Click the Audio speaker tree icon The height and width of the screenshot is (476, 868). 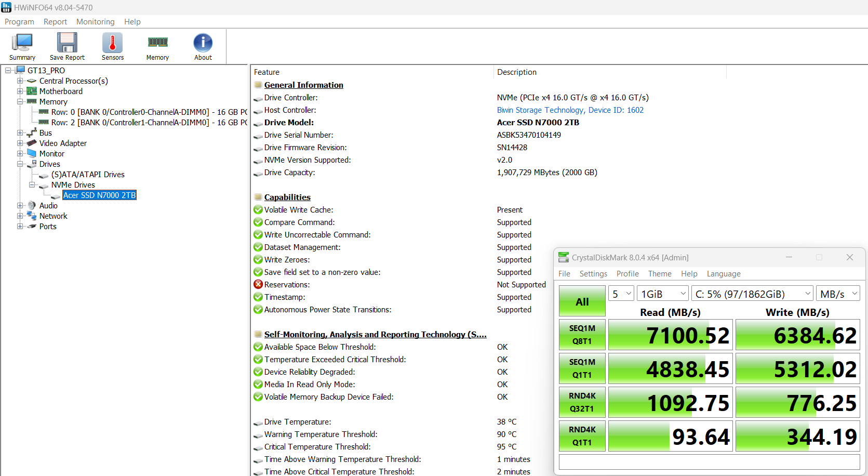click(x=32, y=205)
